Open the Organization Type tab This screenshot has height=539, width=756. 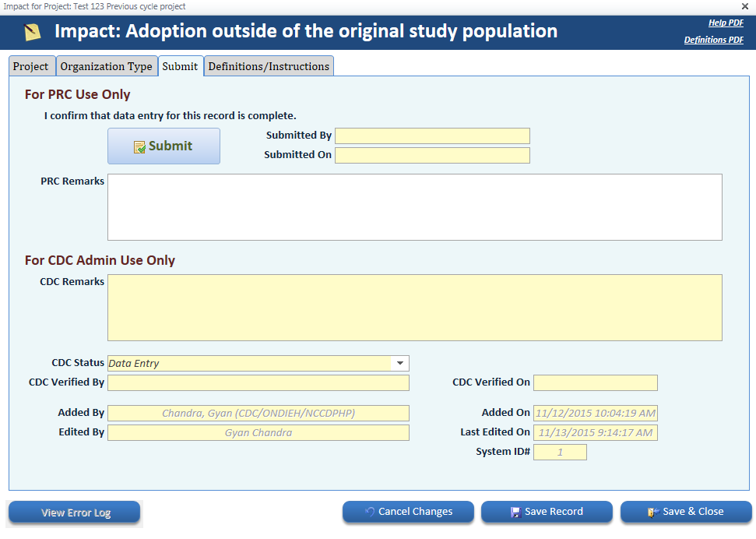106,66
